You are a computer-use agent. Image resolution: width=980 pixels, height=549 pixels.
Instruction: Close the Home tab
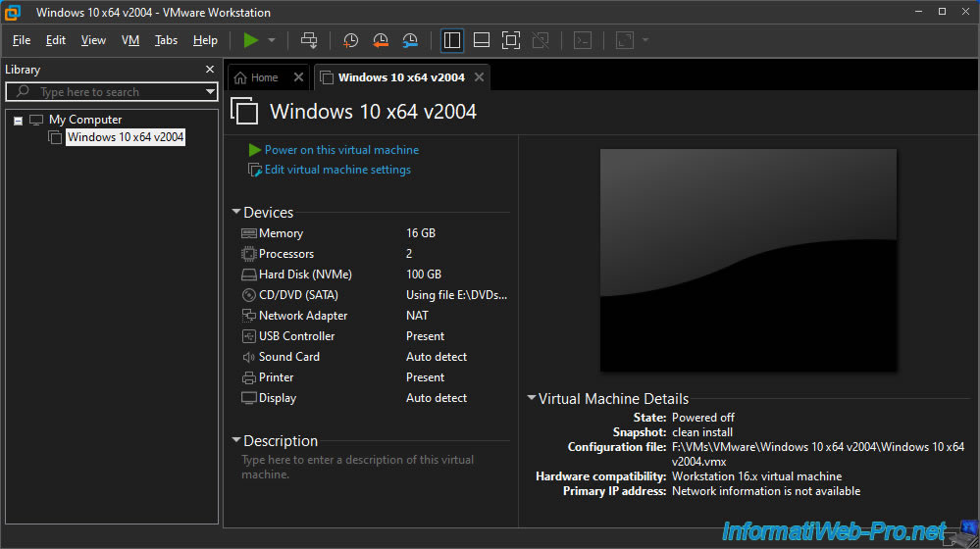pos(298,77)
